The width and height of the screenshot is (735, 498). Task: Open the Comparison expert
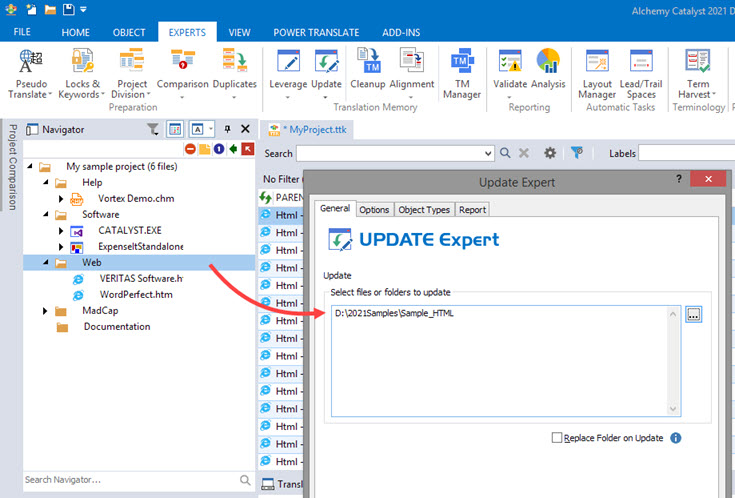click(x=182, y=74)
